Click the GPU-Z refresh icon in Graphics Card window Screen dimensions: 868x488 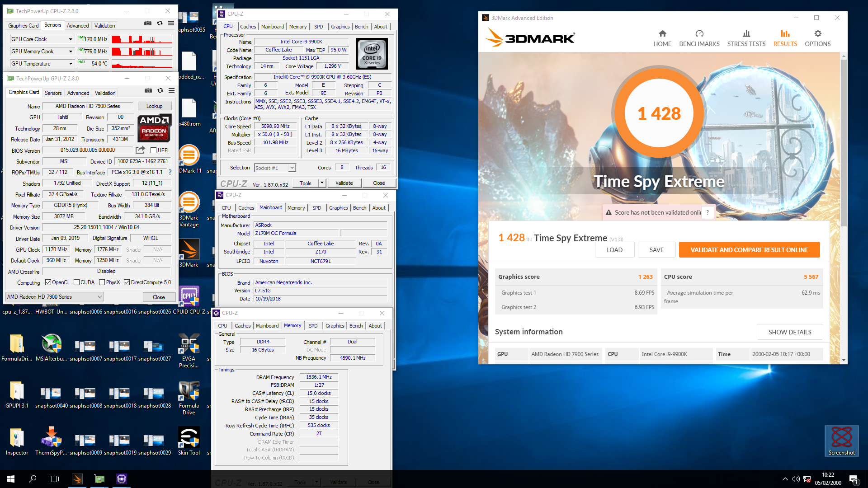(160, 90)
